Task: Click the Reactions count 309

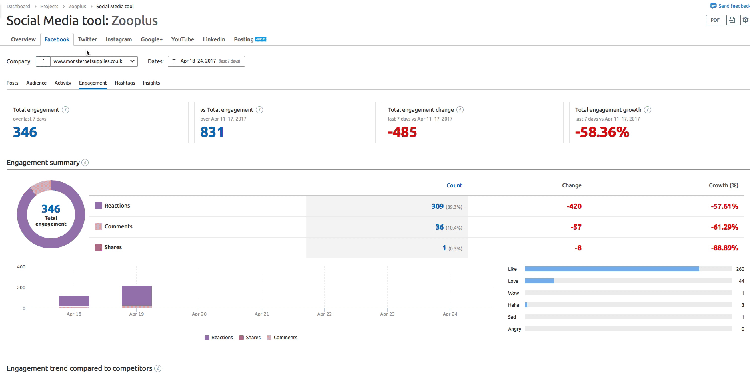Action: (x=437, y=207)
